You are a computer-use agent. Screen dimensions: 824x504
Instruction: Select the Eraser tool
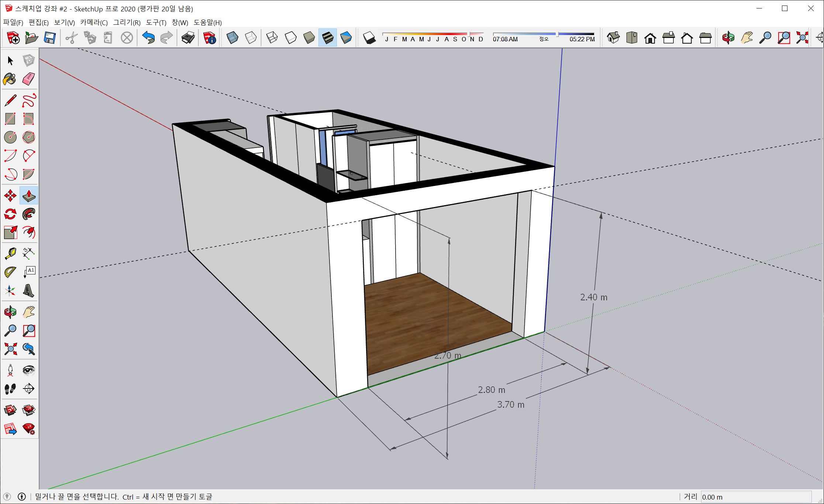[x=29, y=79]
